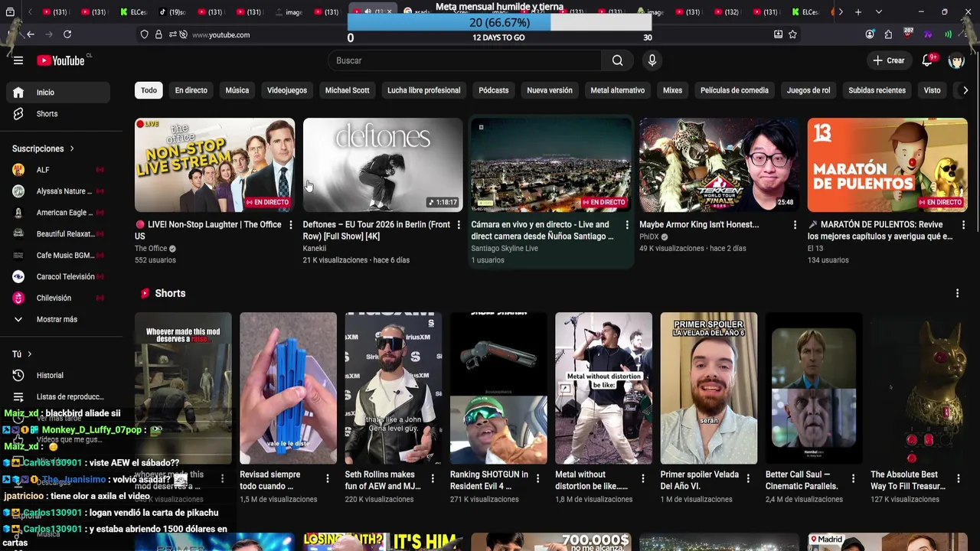Expand the Tú section chevron
Image resolution: width=980 pixels, height=551 pixels.
click(29, 354)
